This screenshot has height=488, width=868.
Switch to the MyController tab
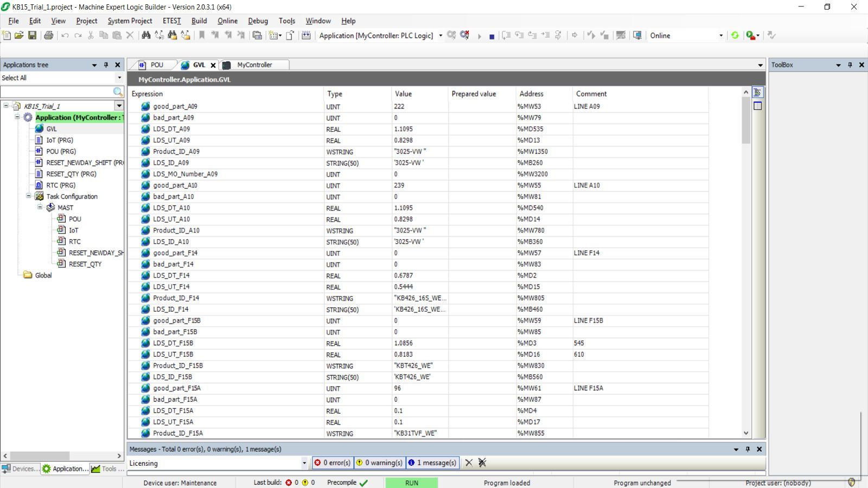[x=254, y=65]
